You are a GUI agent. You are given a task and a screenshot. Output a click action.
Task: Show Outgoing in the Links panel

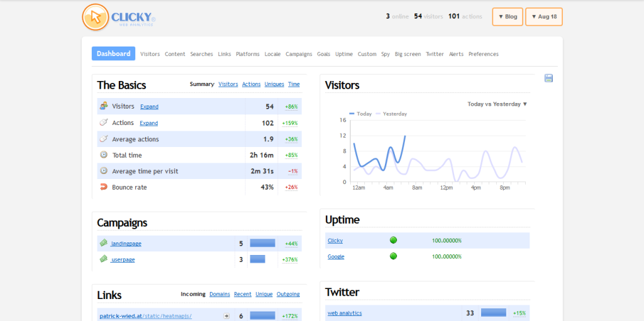point(288,295)
